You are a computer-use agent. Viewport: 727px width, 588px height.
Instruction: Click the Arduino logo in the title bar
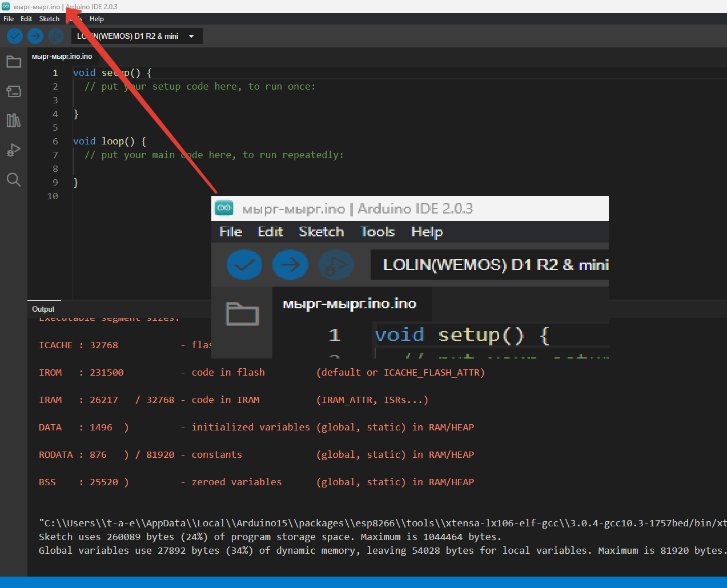click(x=6, y=6)
